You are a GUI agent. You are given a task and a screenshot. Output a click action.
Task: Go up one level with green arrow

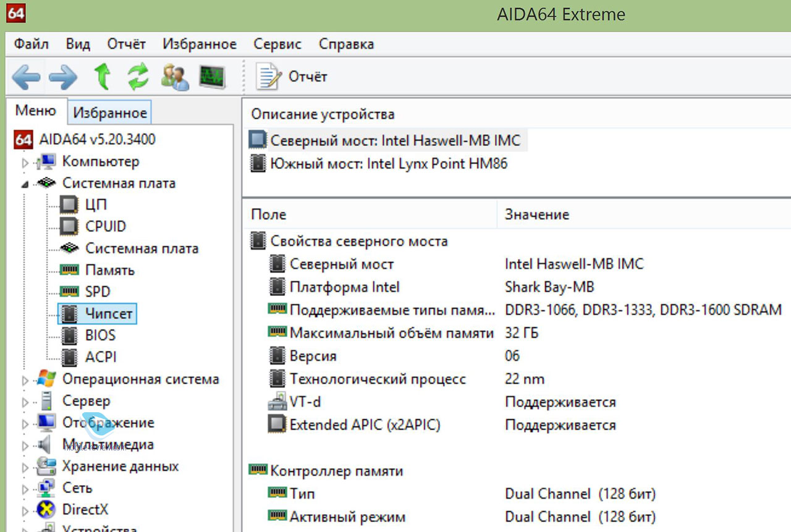click(x=102, y=77)
